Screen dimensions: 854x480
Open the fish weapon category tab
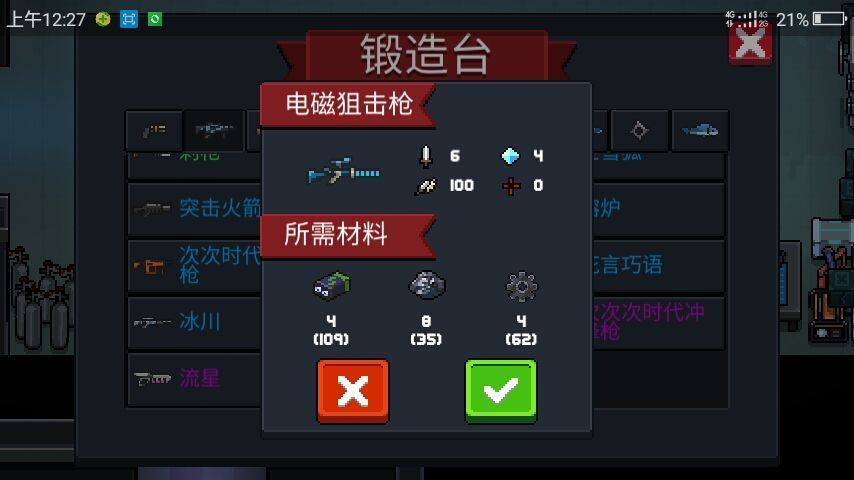point(700,131)
